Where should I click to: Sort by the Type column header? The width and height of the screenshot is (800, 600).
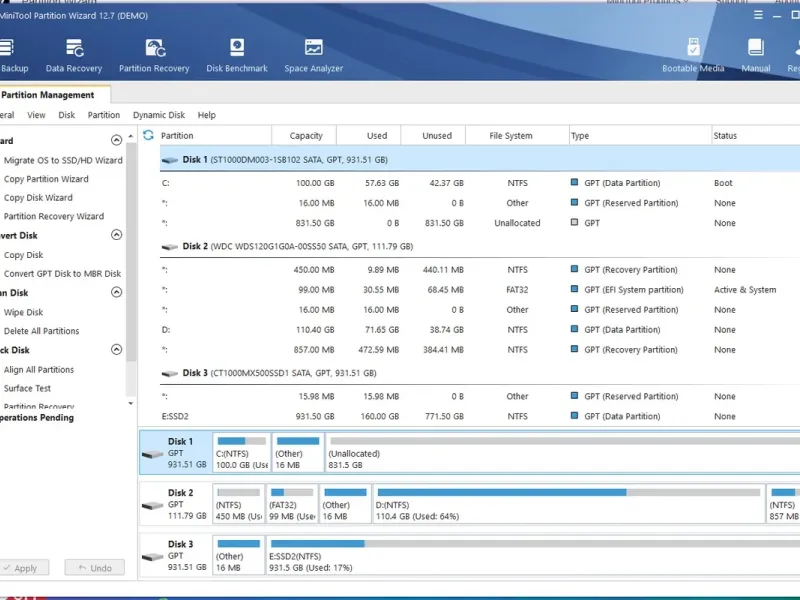640,136
